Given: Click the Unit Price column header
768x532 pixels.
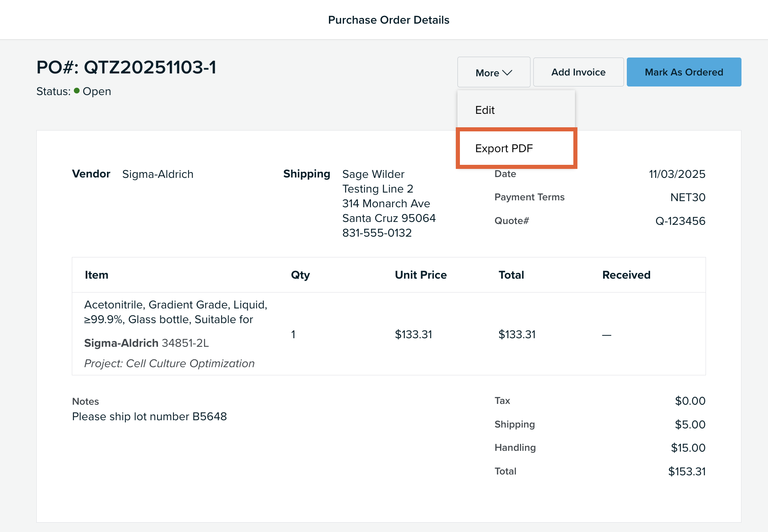Looking at the screenshot, I should point(421,275).
